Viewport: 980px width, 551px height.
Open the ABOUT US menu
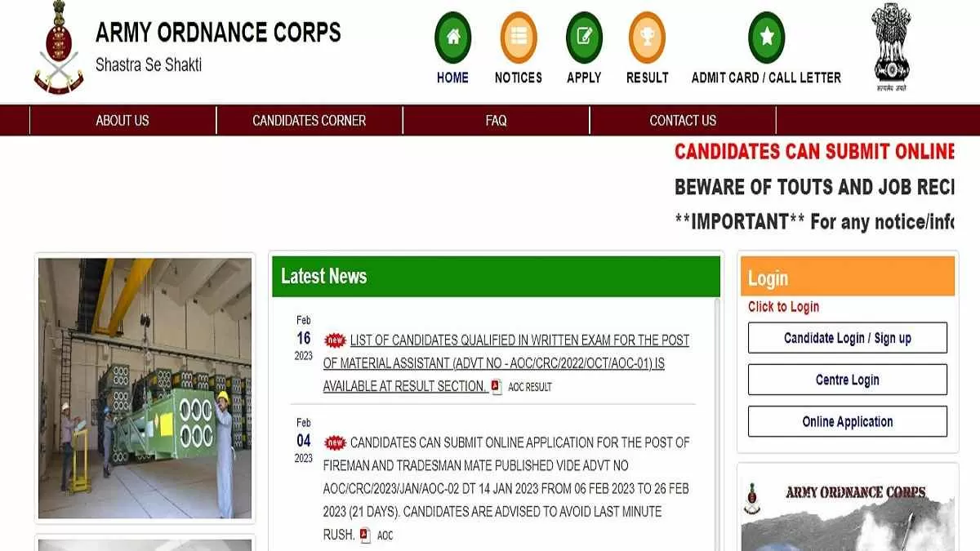pyautogui.click(x=122, y=120)
